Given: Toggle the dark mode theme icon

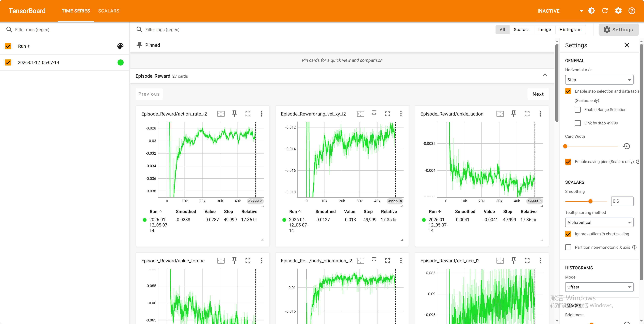Looking at the screenshot, I should click(591, 11).
